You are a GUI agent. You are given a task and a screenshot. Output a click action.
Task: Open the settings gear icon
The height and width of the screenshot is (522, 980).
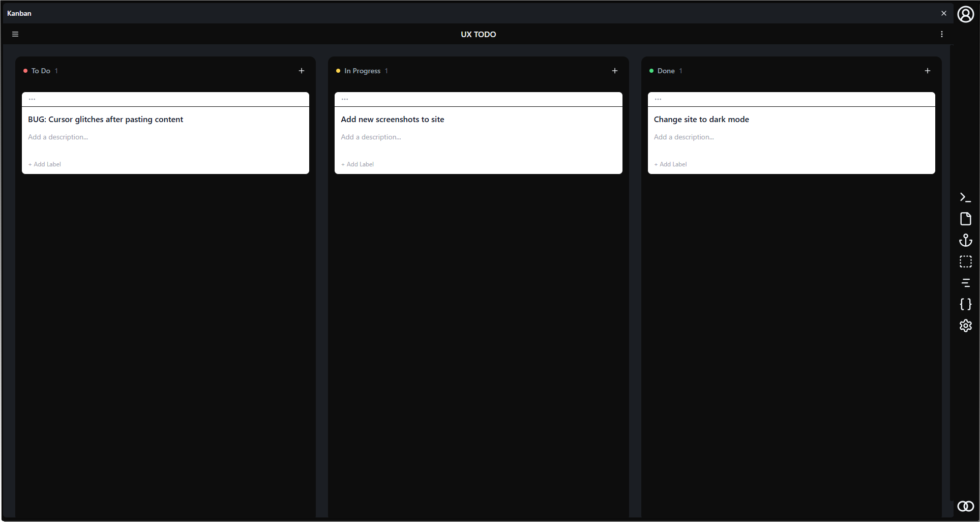click(x=966, y=326)
